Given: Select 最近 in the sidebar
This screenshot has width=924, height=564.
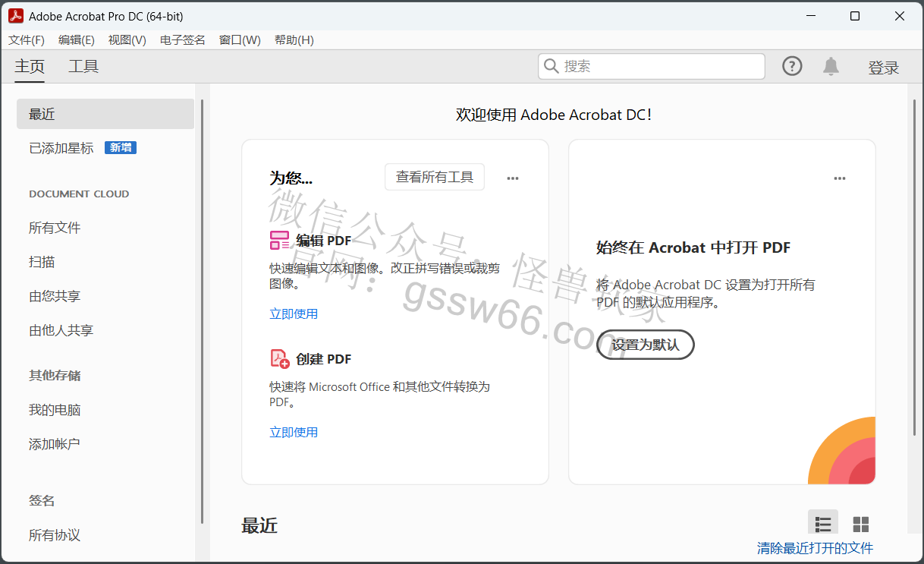Looking at the screenshot, I should [105, 114].
